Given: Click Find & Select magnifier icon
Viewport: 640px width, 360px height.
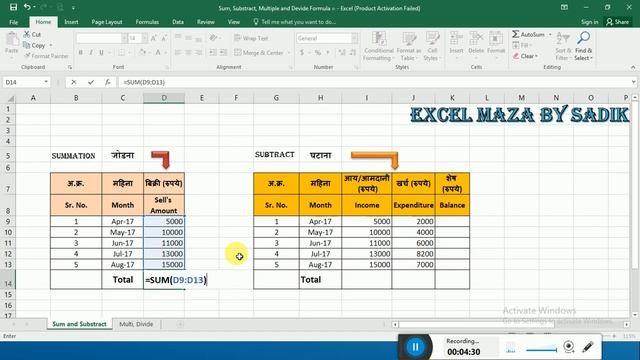Looking at the screenshot, I should coord(583,38).
